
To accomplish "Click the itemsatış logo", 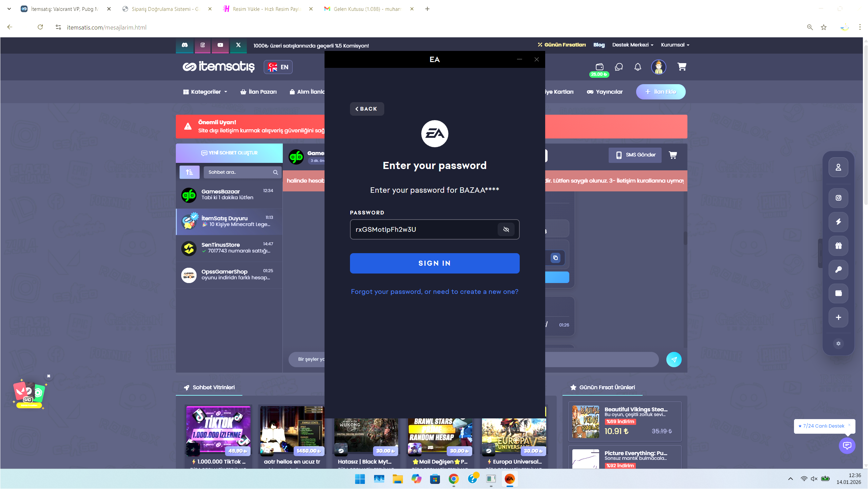I will tap(219, 67).
